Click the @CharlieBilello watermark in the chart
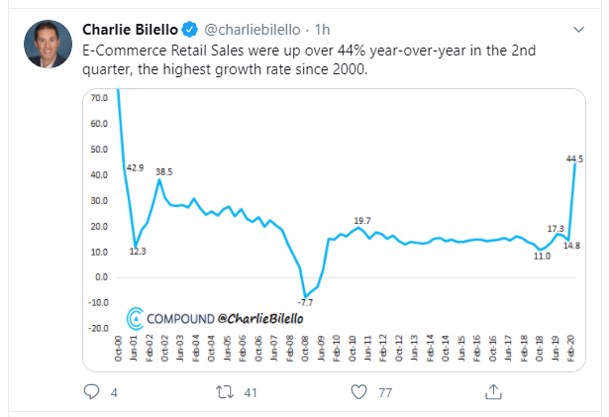The height and width of the screenshot is (417, 609). click(x=257, y=319)
